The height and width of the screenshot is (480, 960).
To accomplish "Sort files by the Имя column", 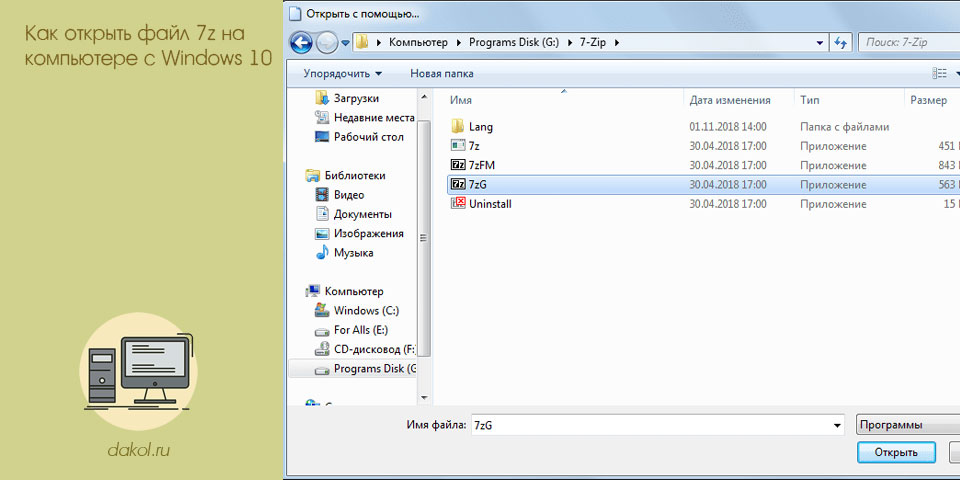I will (461, 100).
